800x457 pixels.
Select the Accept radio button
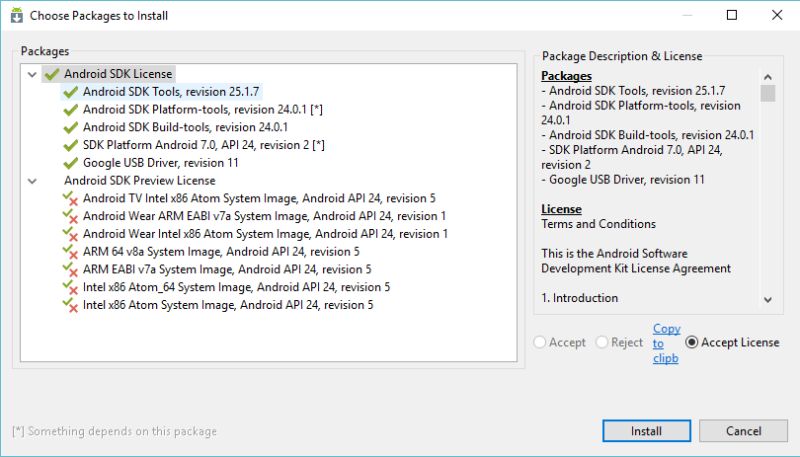point(539,342)
